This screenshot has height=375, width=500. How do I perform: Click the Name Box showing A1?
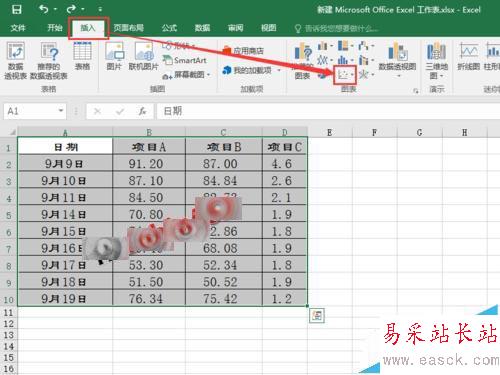[x=31, y=111]
